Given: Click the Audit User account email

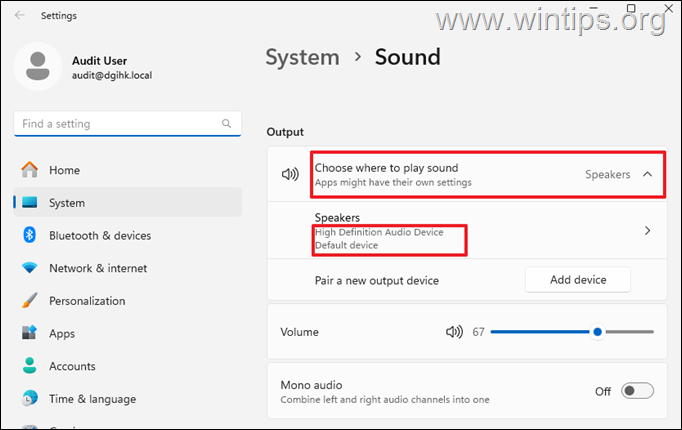Looking at the screenshot, I should 112,75.
